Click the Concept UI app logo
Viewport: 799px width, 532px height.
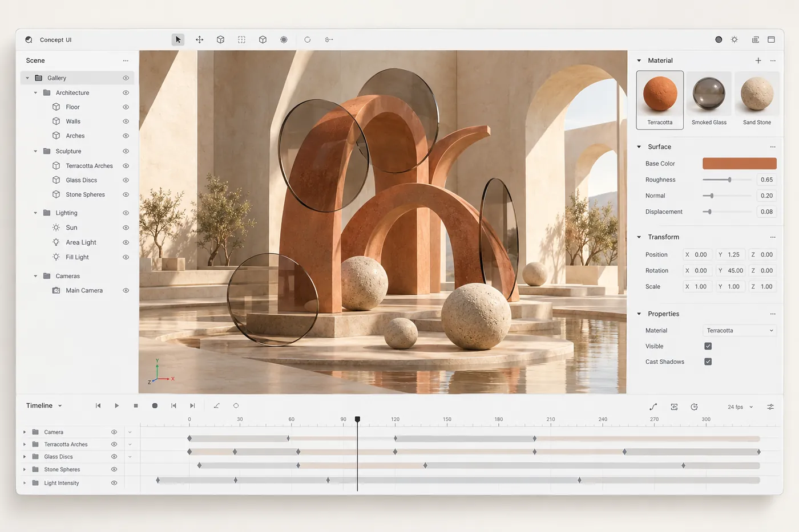click(x=29, y=39)
